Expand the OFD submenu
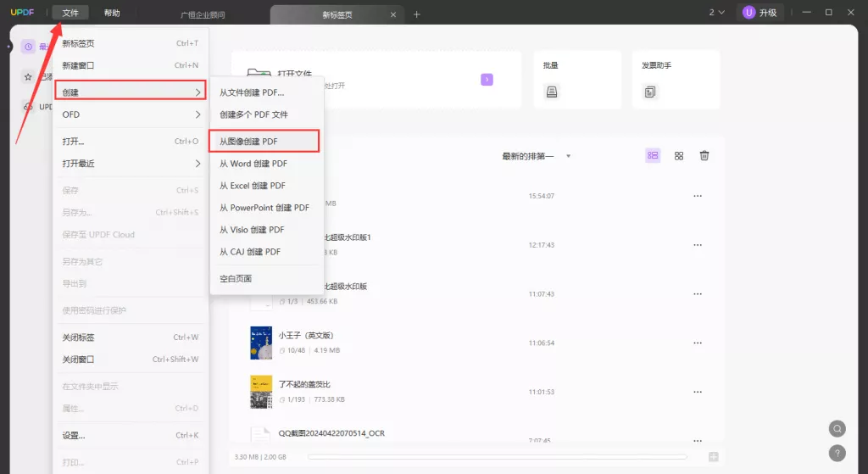This screenshot has height=474, width=868. click(x=130, y=114)
